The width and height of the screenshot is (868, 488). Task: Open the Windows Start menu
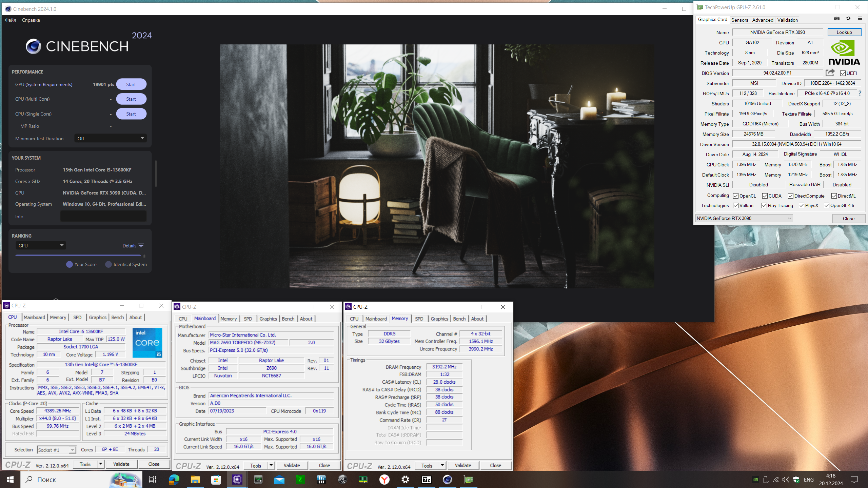[10, 480]
